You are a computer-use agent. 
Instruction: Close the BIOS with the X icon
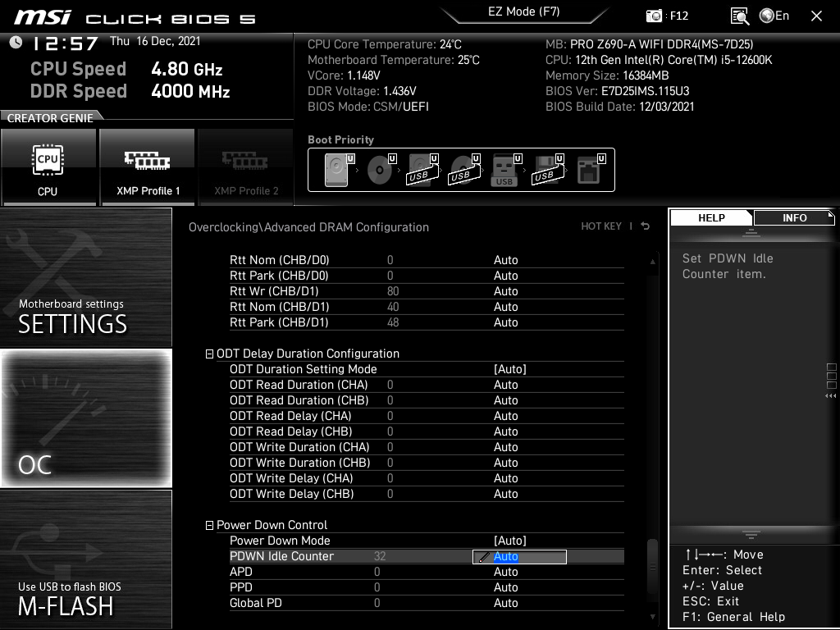(x=816, y=16)
